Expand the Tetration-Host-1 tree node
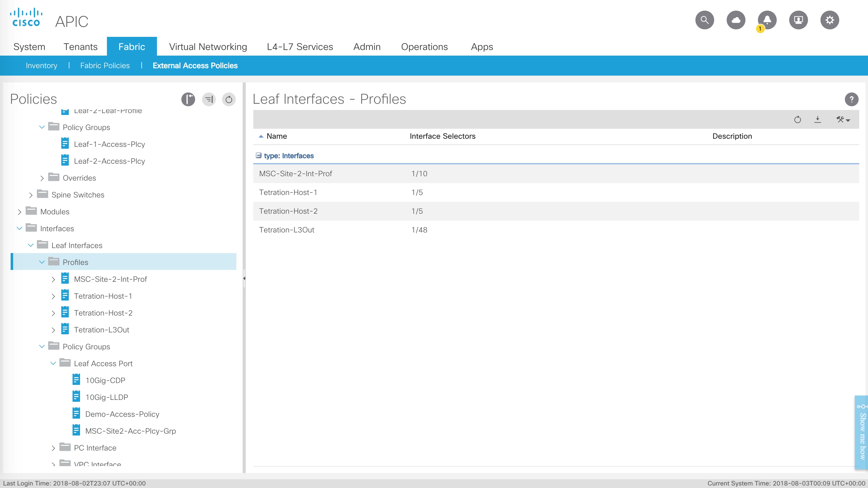This screenshot has height=488, width=868. click(53, 296)
